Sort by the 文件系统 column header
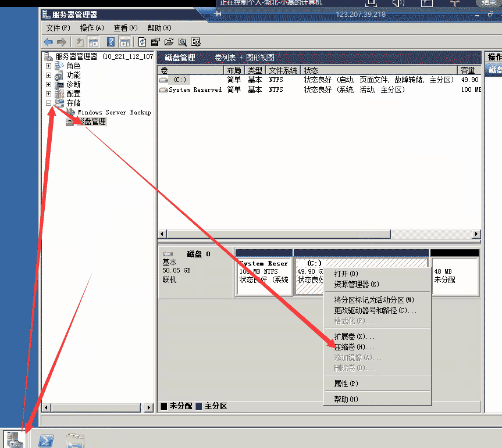Viewport: 502px width, 448px height. pos(283,70)
